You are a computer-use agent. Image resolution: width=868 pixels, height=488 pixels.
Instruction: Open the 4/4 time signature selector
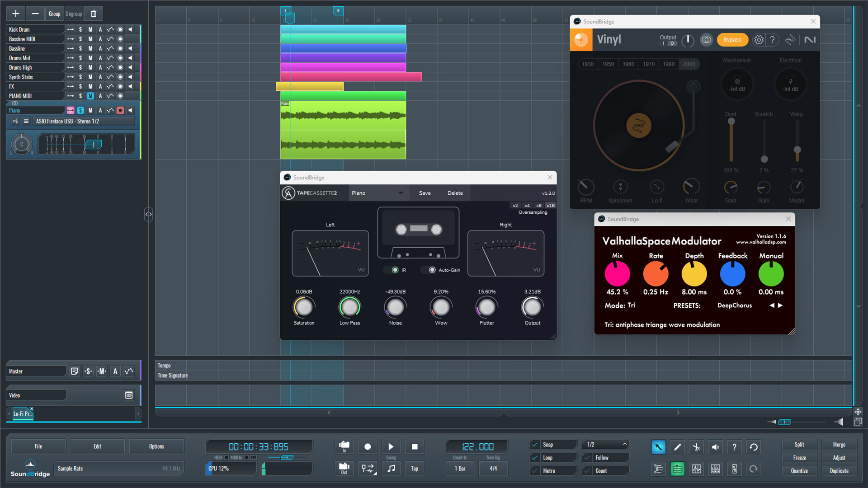(x=493, y=469)
